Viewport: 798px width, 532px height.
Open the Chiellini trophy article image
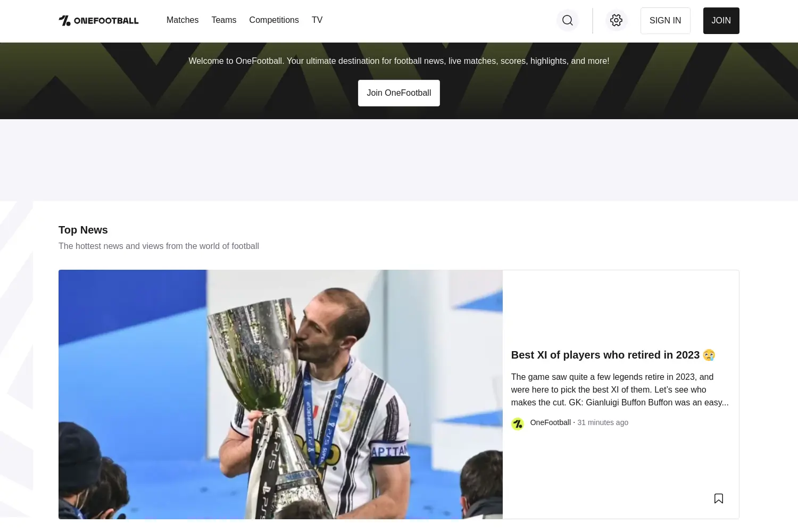[280, 394]
